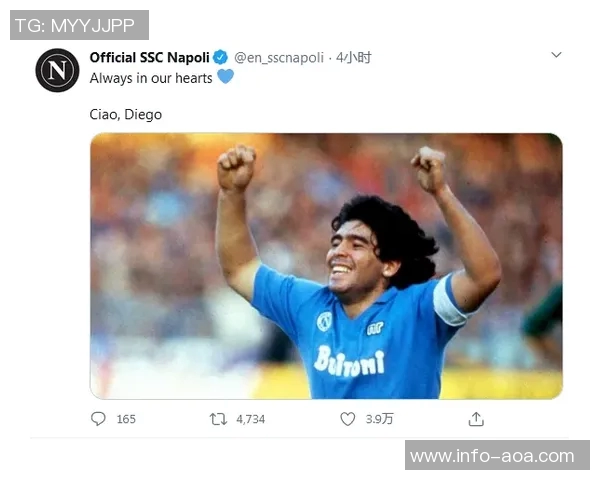Click the blue verified badge
The width and height of the screenshot is (600, 480).
pos(220,58)
